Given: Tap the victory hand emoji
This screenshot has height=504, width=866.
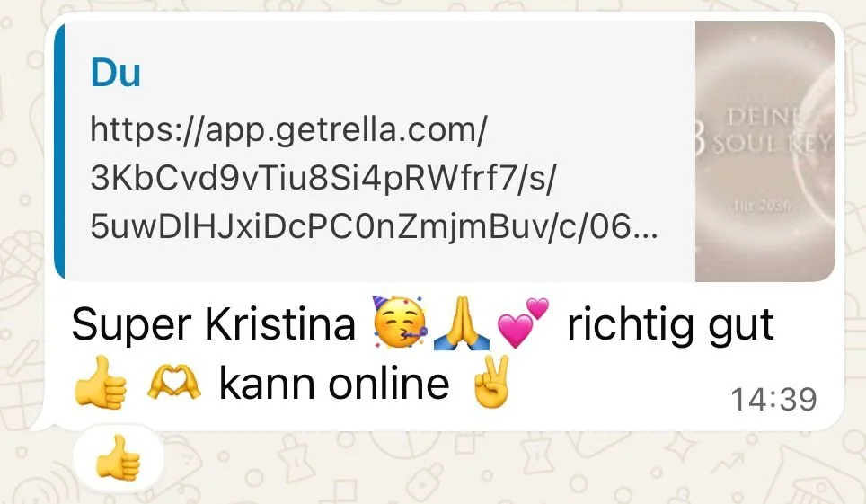Looking at the screenshot, I should [490, 381].
